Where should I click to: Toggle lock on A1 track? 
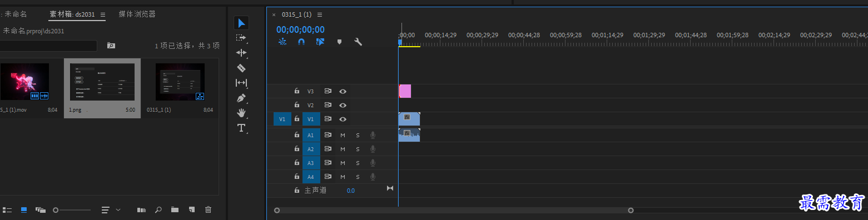click(x=297, y=135)
